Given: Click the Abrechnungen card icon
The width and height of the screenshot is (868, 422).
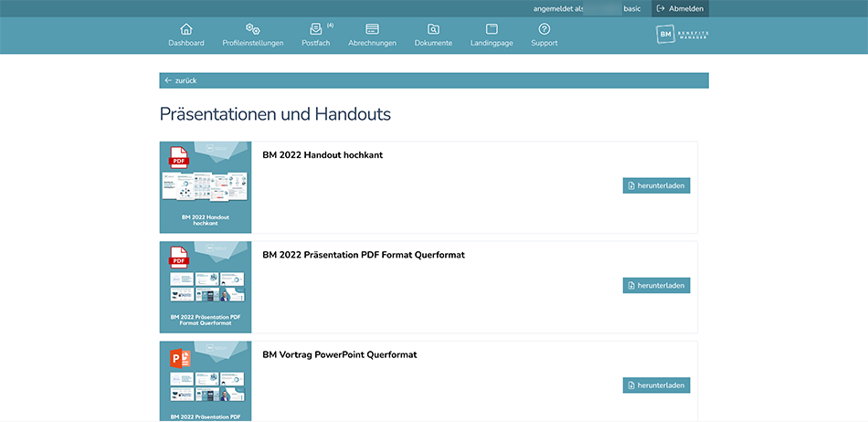Looking at the screenshot, I should 372,29.
